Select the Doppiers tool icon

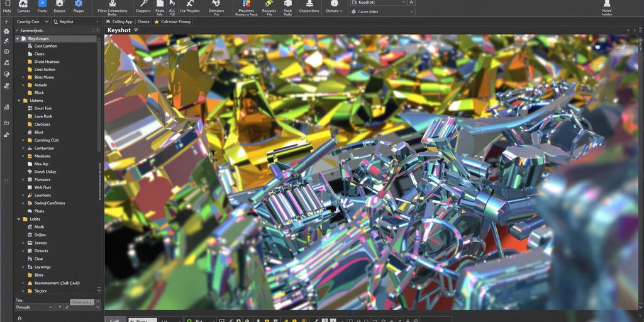143,4
